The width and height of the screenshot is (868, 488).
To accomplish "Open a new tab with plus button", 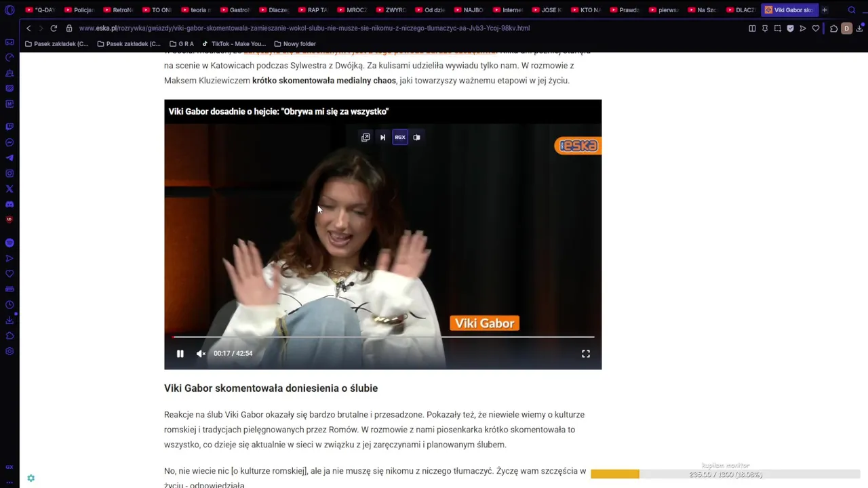I will [x=825, y=10].
